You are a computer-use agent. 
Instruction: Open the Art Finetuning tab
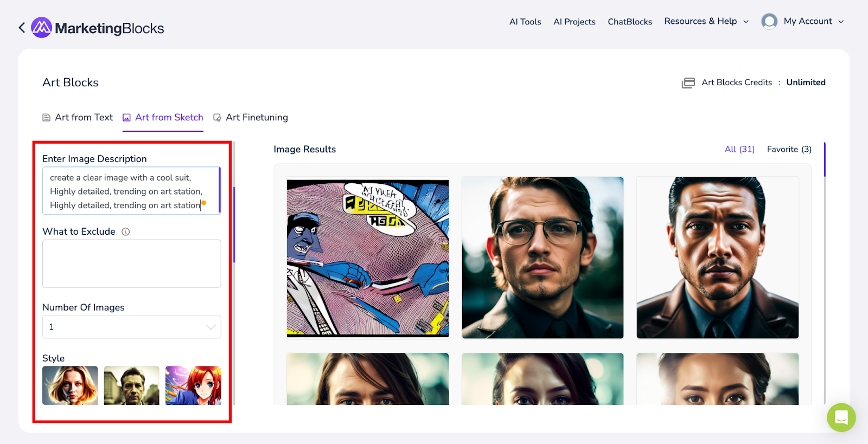(251, 117)
